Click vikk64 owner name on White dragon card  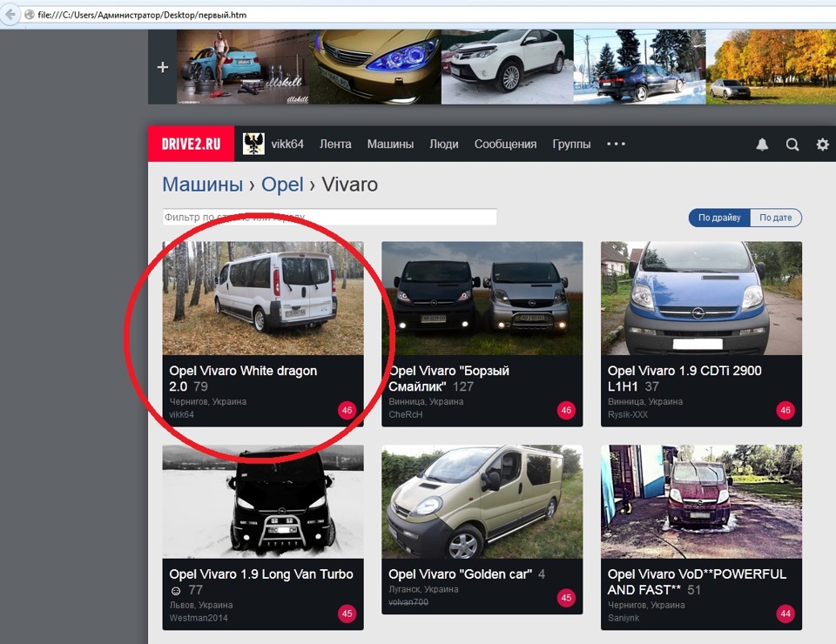coord(182,414)
